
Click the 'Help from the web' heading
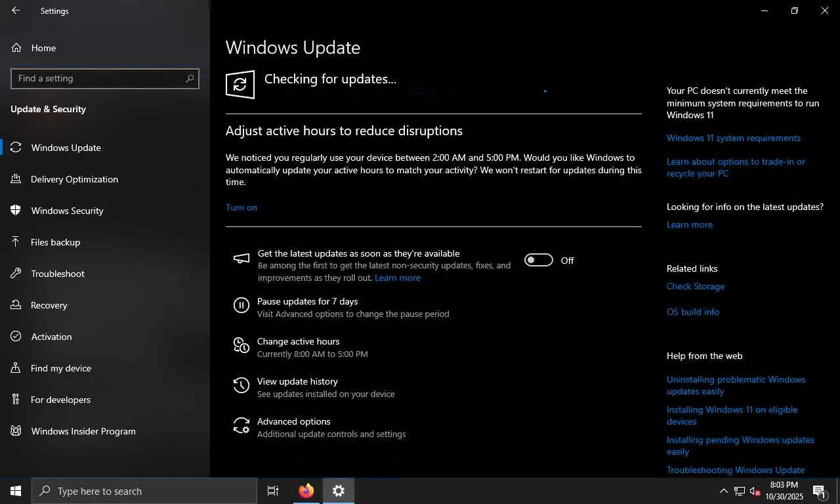(705, 356)
